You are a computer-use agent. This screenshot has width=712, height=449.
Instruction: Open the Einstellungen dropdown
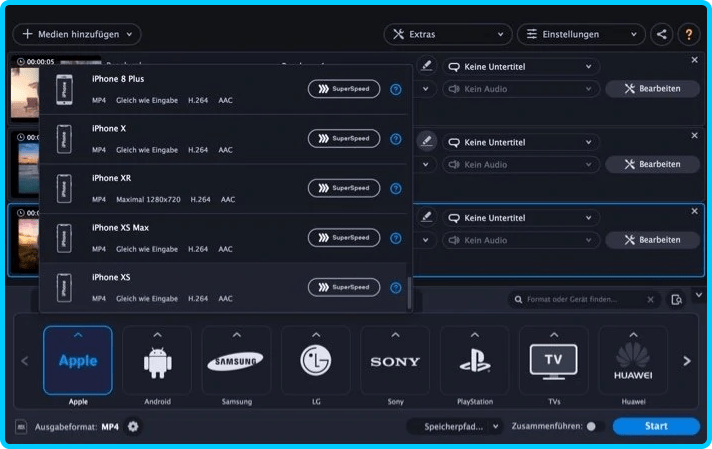coord(581,34)
